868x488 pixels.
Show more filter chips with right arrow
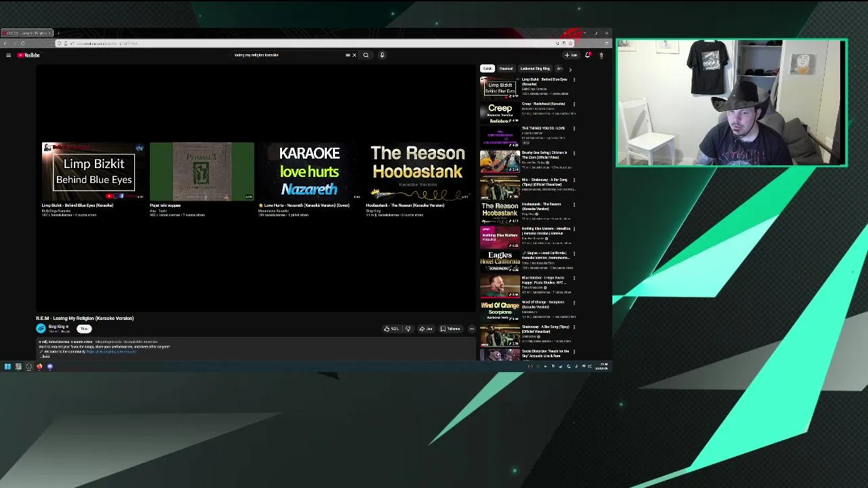(570, 69)
